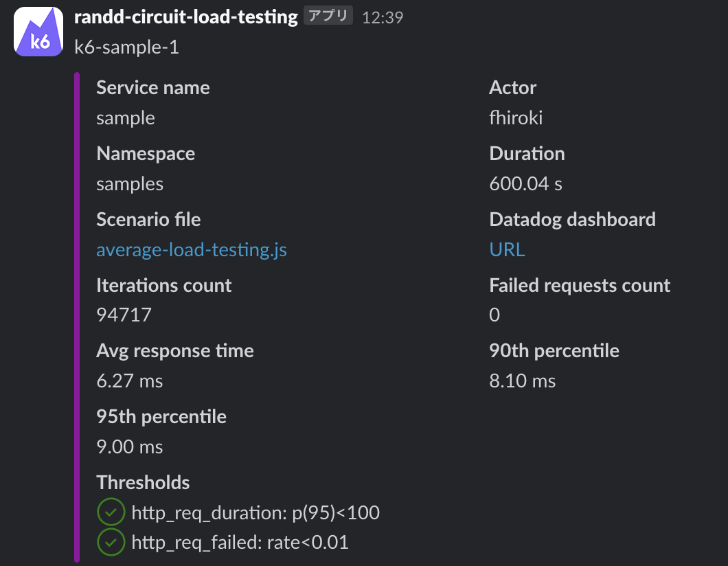Click the green check beside http_req_duration
Screen dimensions: 728x566
coord(111,512)
